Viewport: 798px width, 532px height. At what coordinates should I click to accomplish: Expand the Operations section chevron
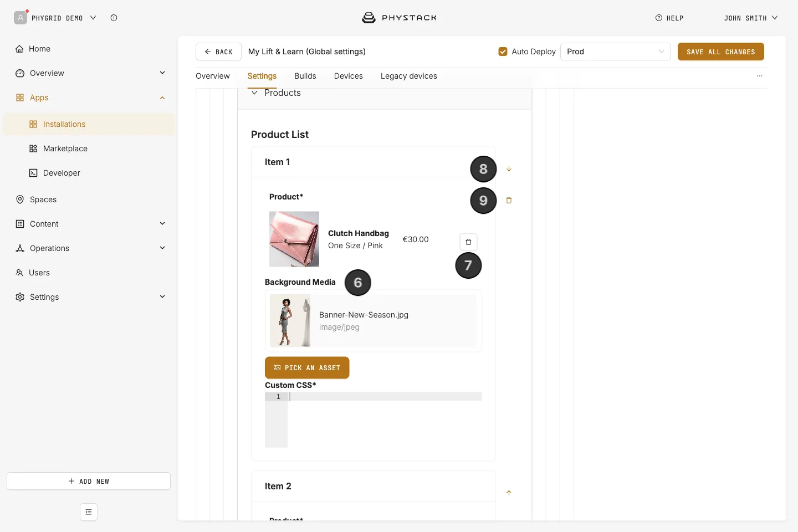(162, 248)
